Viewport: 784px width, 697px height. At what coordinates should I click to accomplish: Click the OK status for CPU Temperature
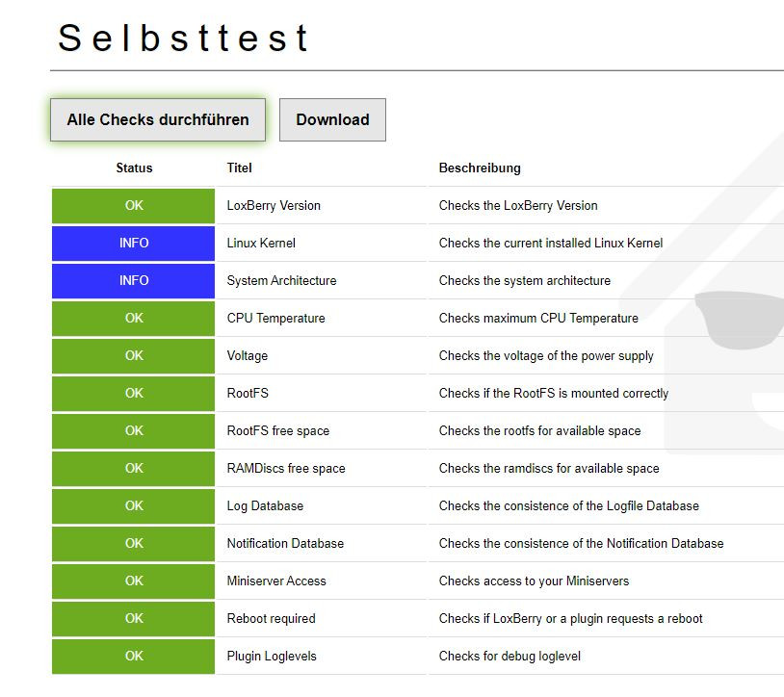pyautogui.click(x=134, y=319)
